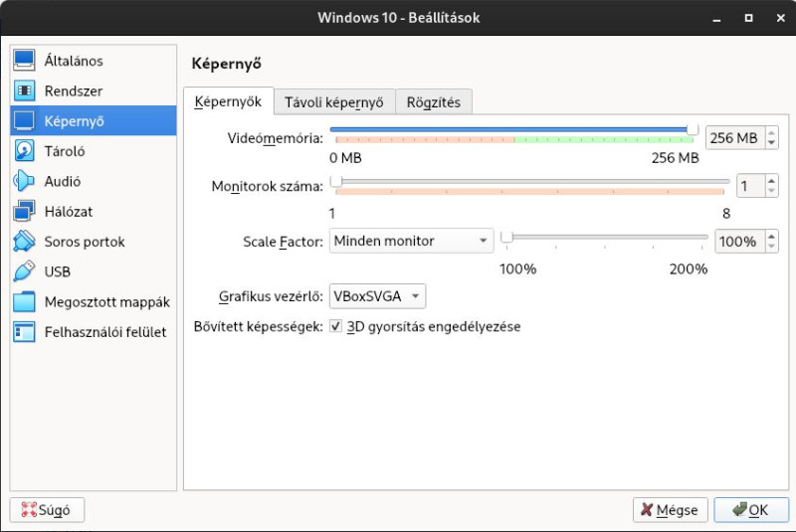Increase scale factor with up arrow
The height and width of the screenshot is (532, 796).
coord(772,237)
